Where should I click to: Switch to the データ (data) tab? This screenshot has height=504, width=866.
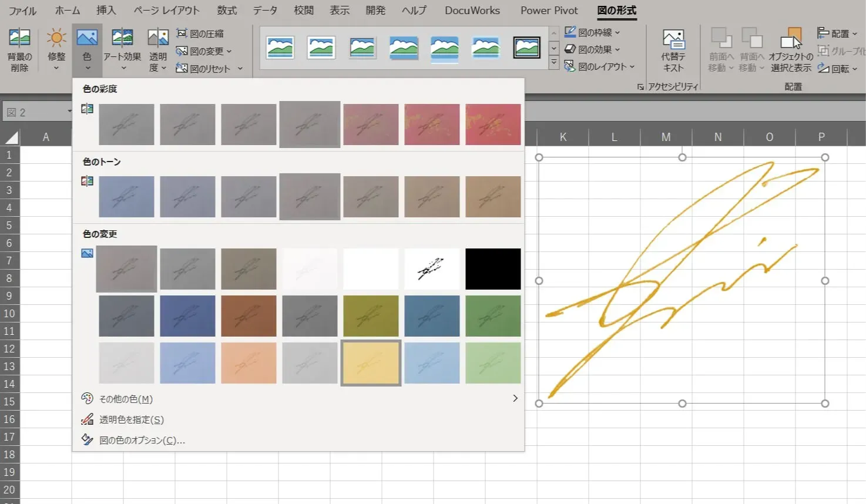point(265,11)
